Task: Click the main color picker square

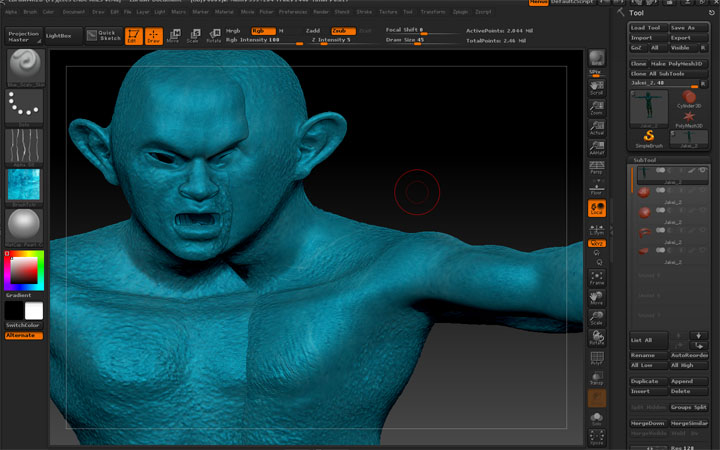Action: 22,270
